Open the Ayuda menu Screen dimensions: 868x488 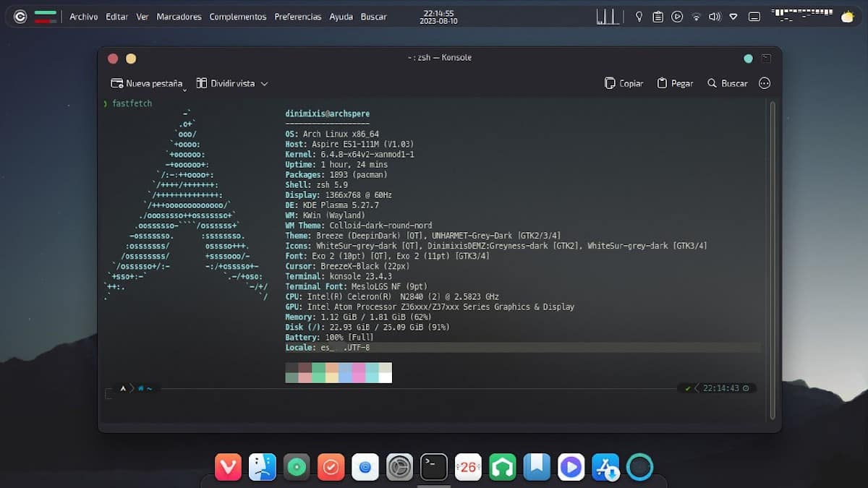tap(341, 17)
